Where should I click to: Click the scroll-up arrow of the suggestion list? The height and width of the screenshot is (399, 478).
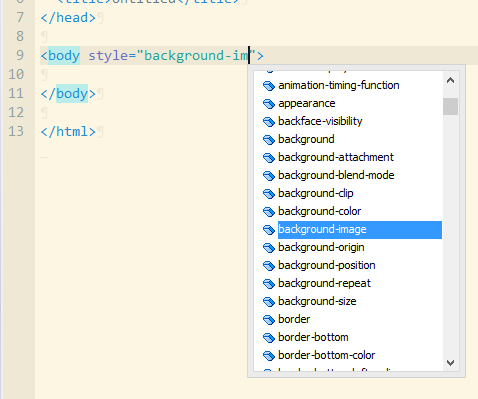click(451, 80)
